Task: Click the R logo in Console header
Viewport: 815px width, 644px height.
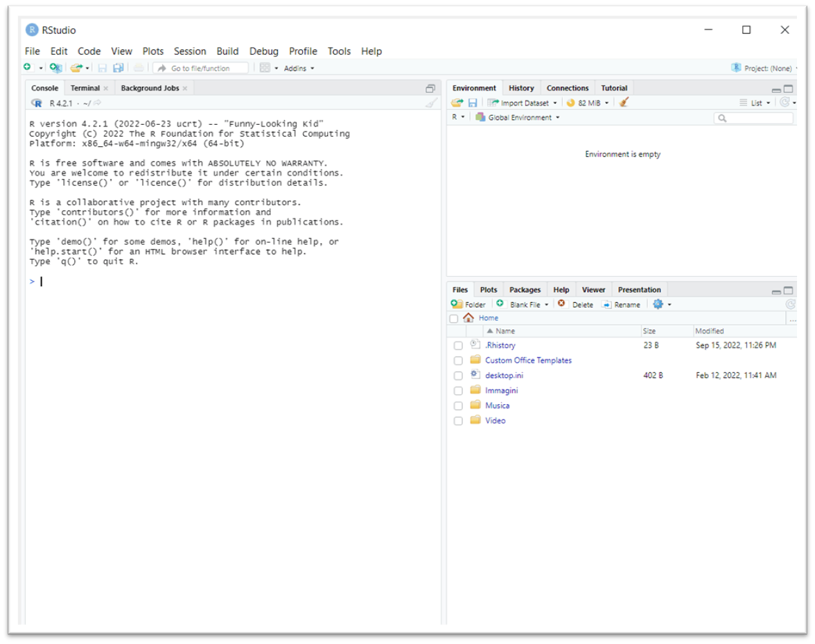Action: [36, 103]
